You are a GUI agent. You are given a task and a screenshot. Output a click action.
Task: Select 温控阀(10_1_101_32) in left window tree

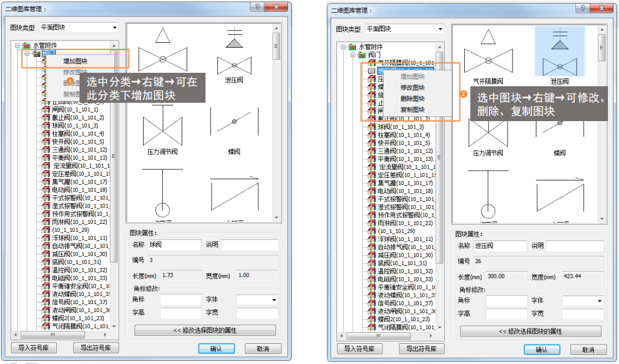[80, 270]
